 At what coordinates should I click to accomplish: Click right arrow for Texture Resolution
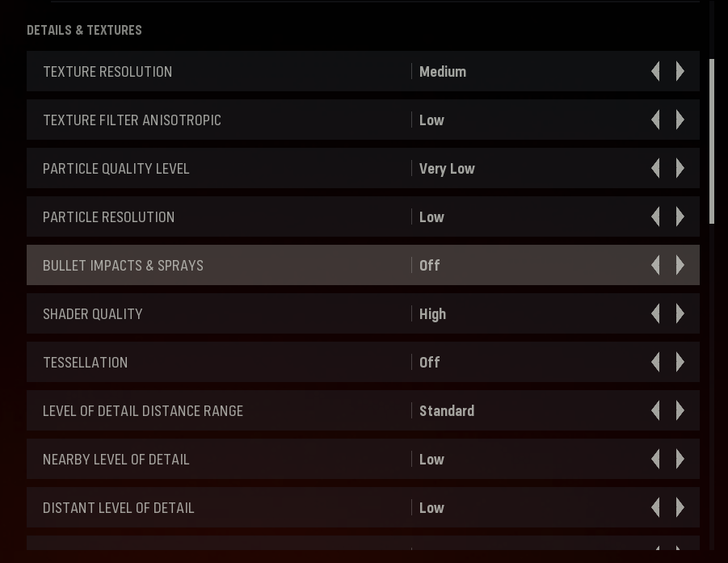[x=680, y=71]
